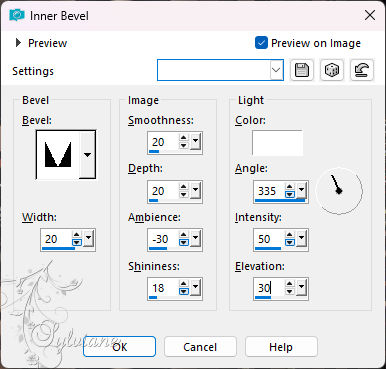Click the PaintShop Pro camera icon in title bar
Viewport: 386px width, 369px height.
coord(17,15)
